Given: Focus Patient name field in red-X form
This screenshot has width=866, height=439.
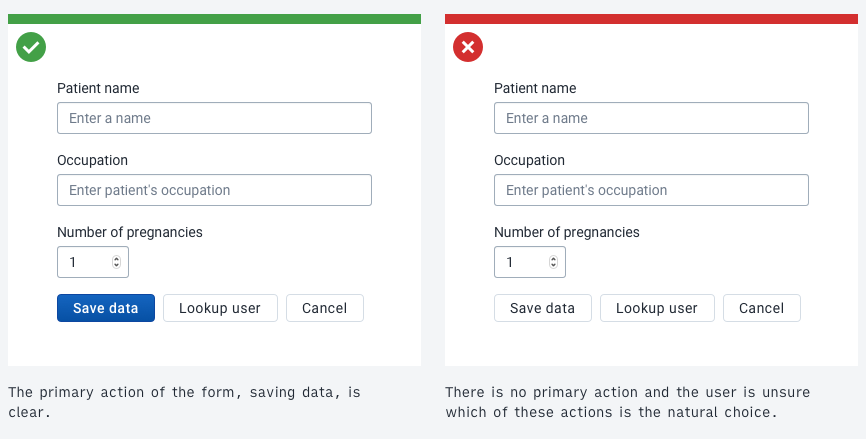Looking at the screenshot, I should pyautogui.click(x=651, y=118).
